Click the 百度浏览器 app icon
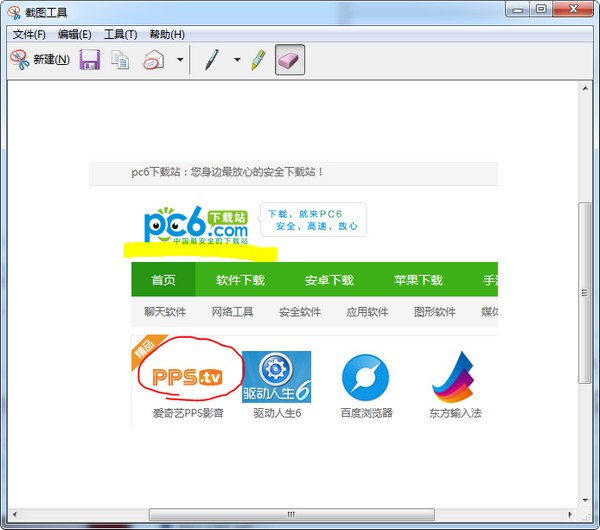The width and height of the screenshot is (600, 530). pos(366,377)
